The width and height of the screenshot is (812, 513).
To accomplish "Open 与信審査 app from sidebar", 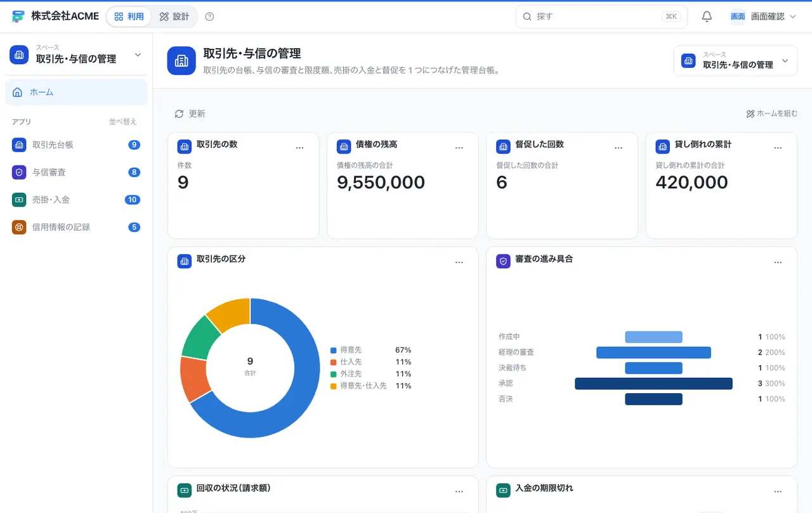I will pos(76,172).
